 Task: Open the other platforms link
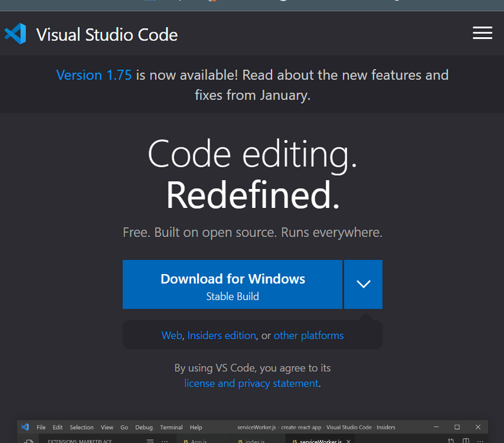tap(309, 335)
